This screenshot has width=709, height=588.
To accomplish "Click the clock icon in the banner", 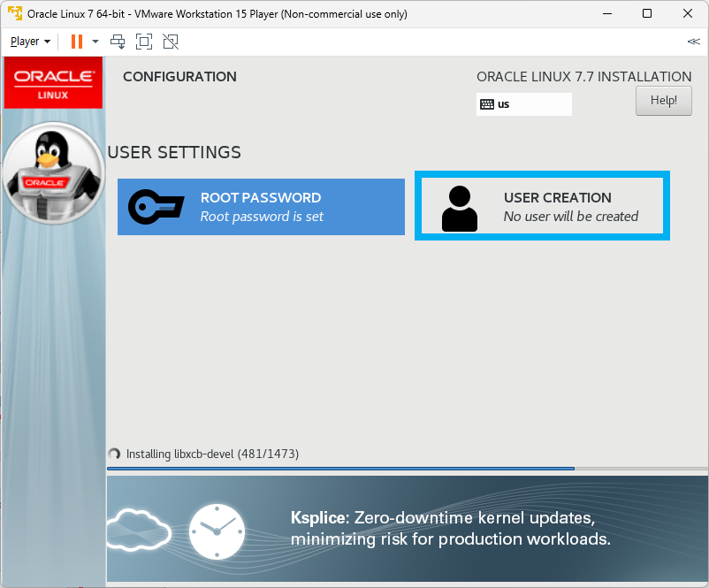I will point(217,531).
